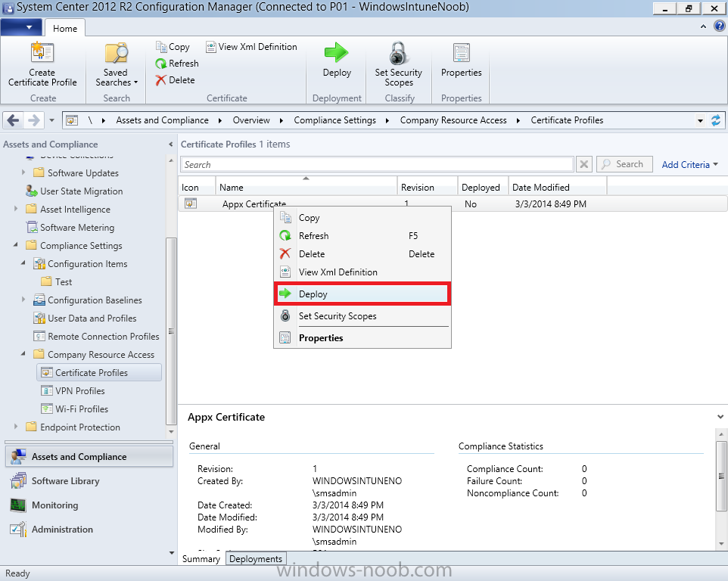Collapse the Company Resource Access tree node
The image size is (728, 581).
[23, 354]
